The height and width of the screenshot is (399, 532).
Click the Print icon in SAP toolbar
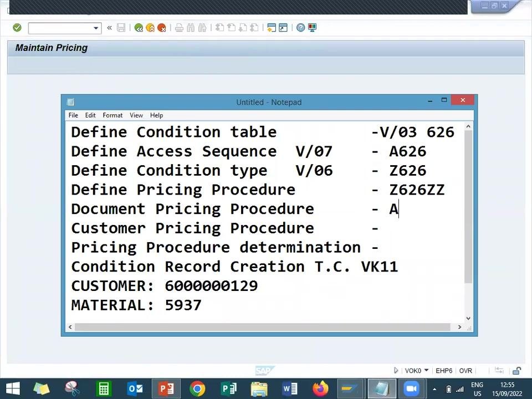[x=179, y=28]
